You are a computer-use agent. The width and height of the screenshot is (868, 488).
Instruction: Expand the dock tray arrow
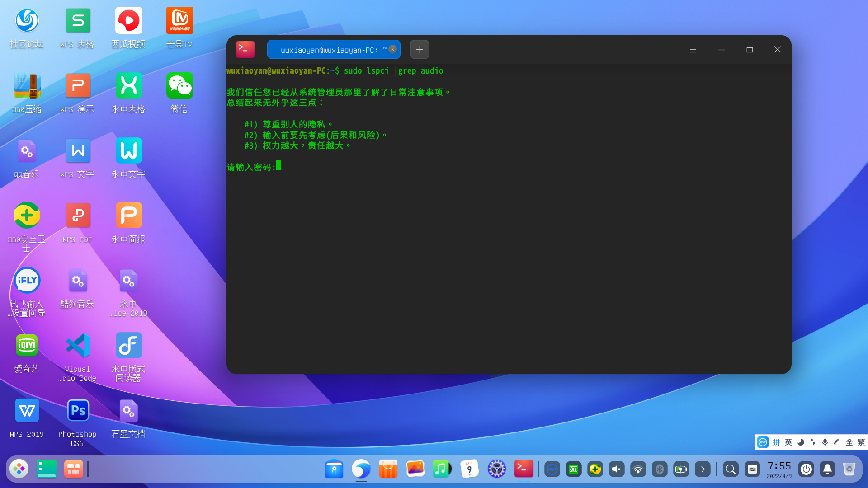(703, 469)
